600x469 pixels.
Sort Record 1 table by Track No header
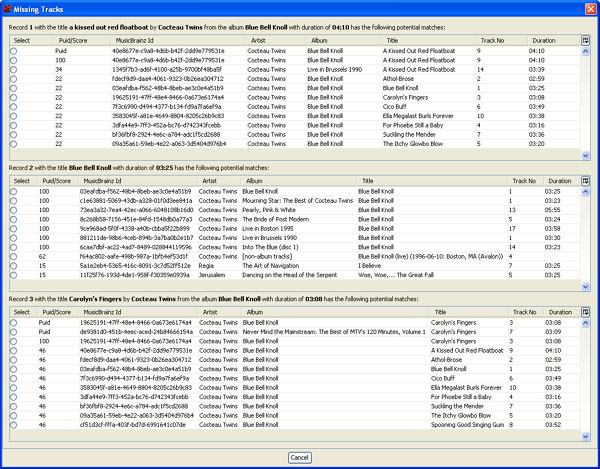pos(501,40)
